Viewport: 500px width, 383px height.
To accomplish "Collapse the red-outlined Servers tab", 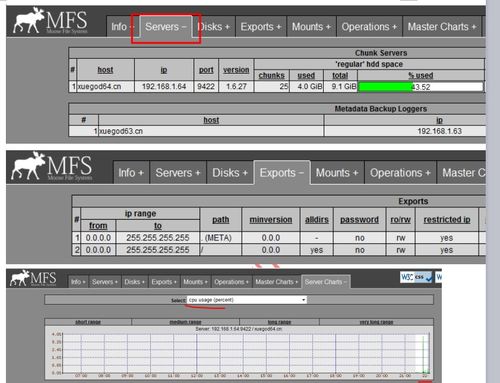I will (x=165, y=27).
